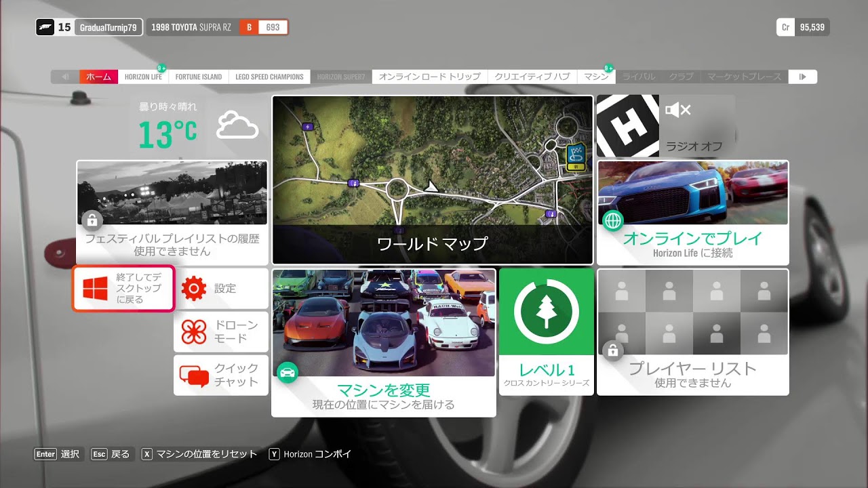Click the lock on フェスティバルプレイリストの履歴 tile

tap(91, 221)
